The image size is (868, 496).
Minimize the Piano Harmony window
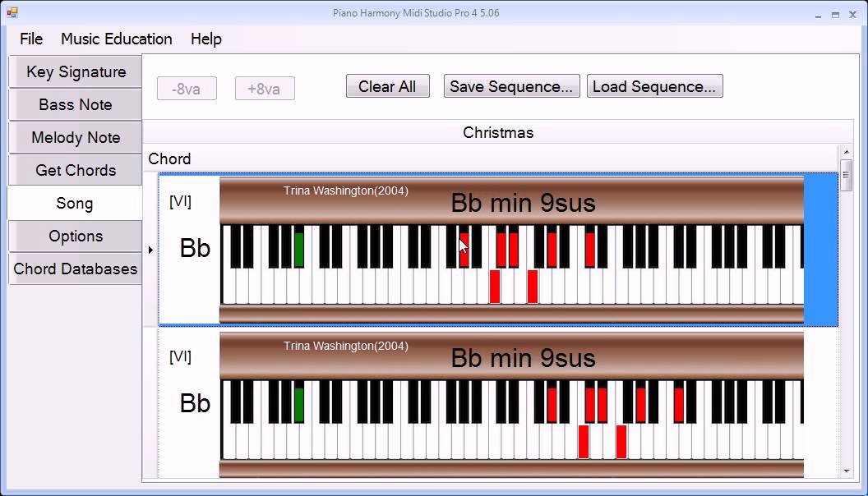818,15
